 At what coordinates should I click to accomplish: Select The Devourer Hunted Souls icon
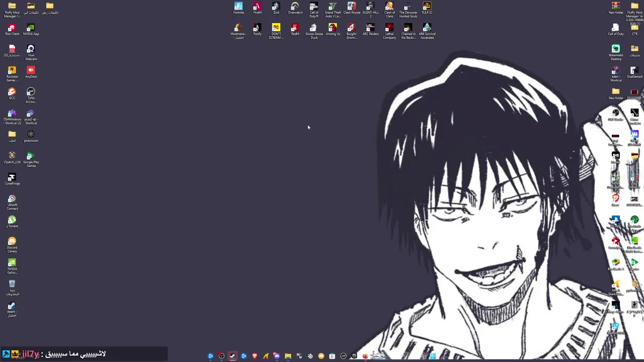[x=408, y=10]
